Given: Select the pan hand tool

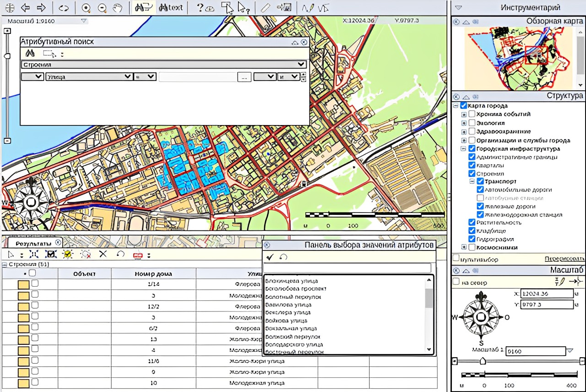Looking at the screenshot, I should (x=118, y=7).
